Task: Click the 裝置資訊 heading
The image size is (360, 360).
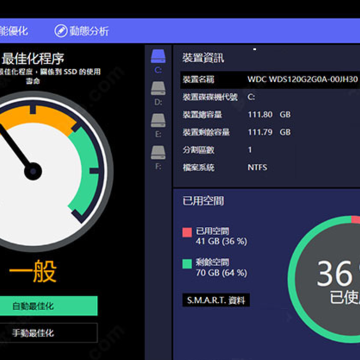Action: [203, 58]
